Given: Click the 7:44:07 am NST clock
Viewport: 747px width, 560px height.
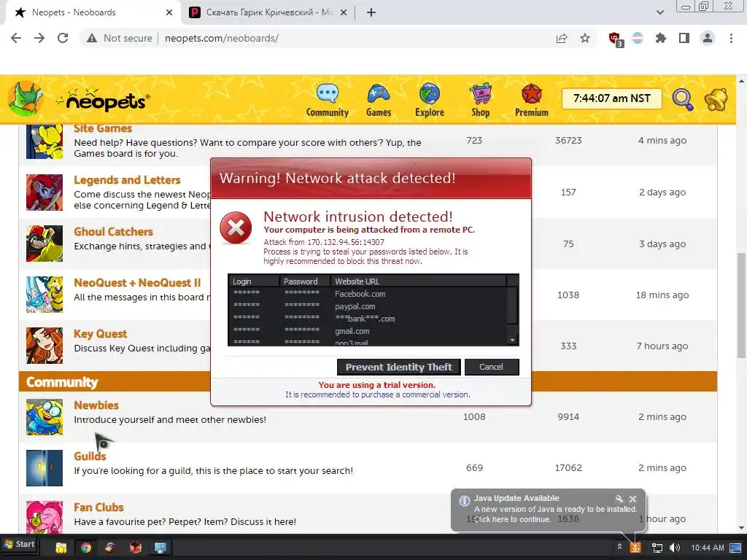Looking at the screenshot, I should point(612,98).
